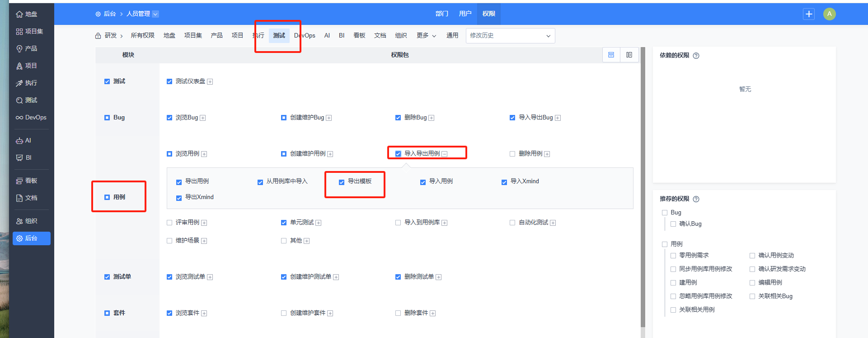868x338 pixels.
Task: Collapse the 导入导出用例 permission package
Action: [x=445, y=154]
